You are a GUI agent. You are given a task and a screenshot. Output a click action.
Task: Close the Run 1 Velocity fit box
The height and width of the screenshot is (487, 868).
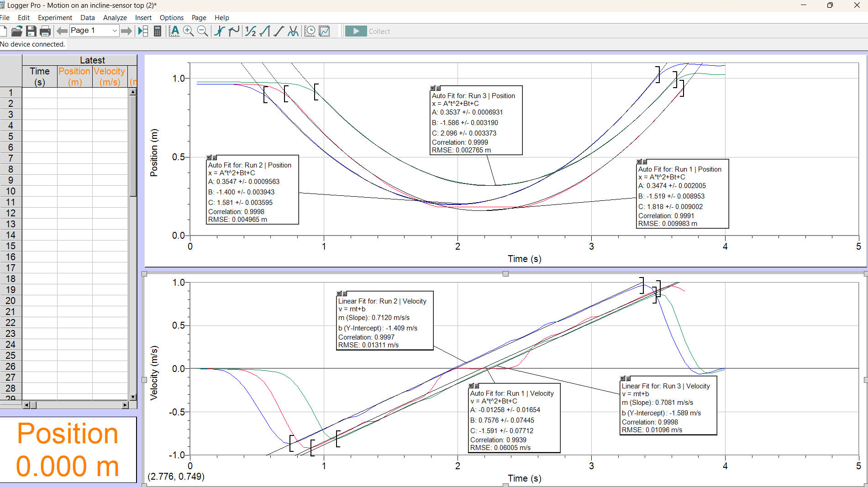click(471, 386)
